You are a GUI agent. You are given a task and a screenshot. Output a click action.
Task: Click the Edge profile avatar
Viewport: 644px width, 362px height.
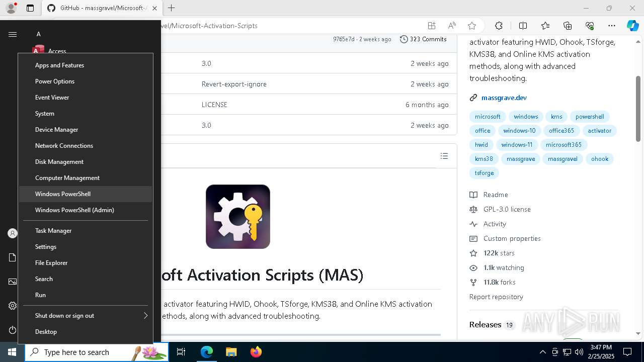click(x=11, y=8)
